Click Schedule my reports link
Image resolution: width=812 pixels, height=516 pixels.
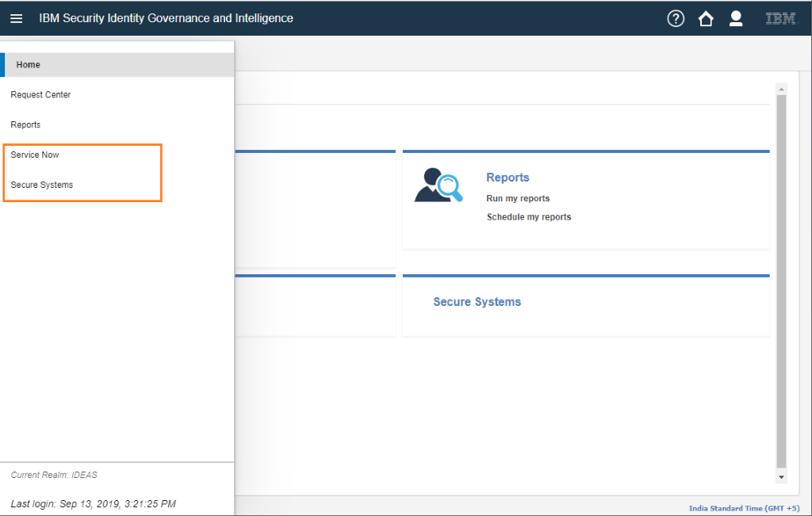click(529, 217)
